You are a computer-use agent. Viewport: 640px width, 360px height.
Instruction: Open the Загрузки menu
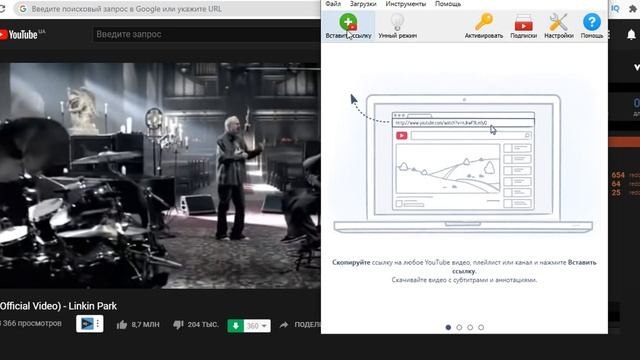tap(363, 4)
